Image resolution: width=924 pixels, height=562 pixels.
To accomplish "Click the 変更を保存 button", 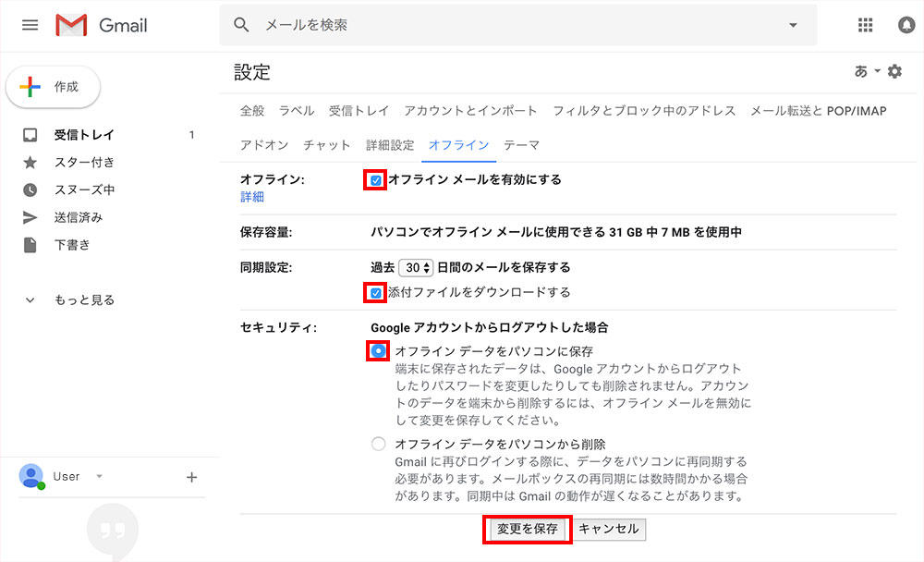I will click(x=528, y=530).
